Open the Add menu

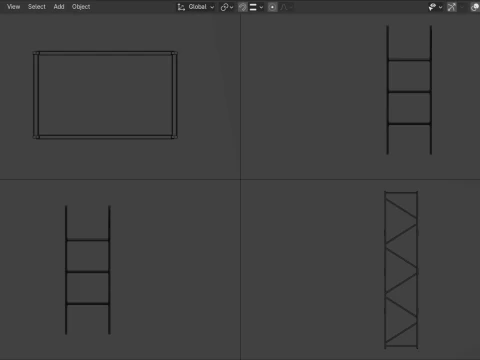(x=59, y=7)
